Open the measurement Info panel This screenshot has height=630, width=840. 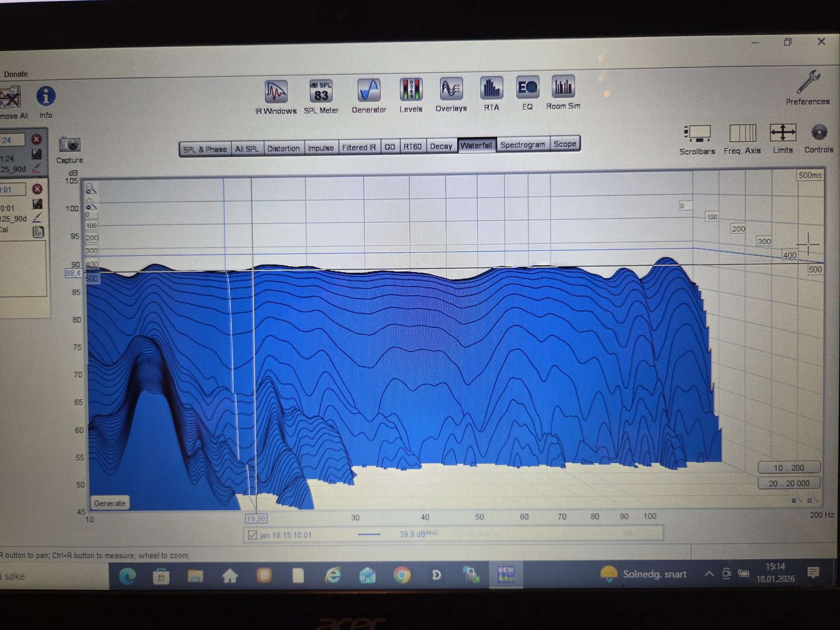pos(45,102)
